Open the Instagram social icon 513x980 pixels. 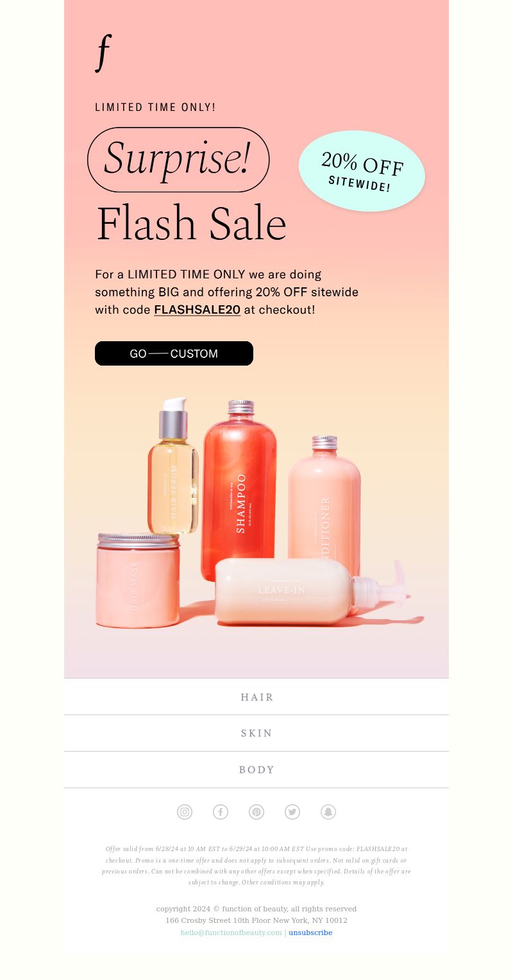coord(185,812)
